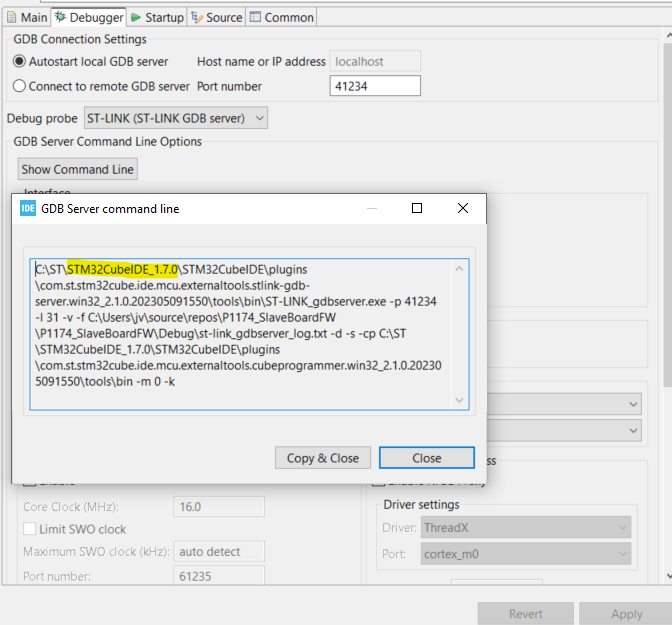Click the Port number field showing 41234

click(375, 86)
